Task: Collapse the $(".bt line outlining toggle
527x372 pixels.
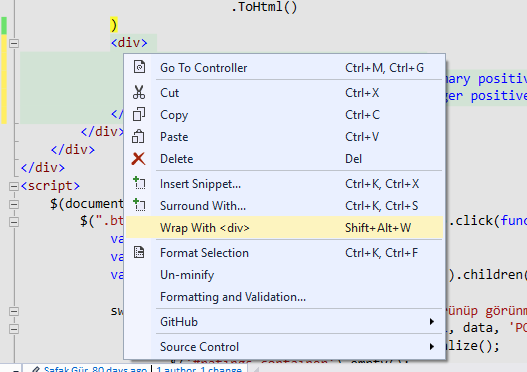Action: (x=14, y=222)
